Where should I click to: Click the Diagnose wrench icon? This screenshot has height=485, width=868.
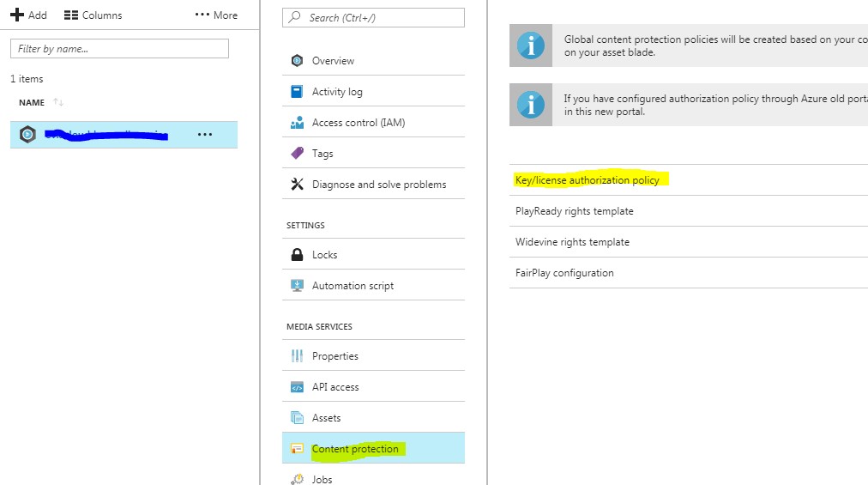[x=298, y=184]
